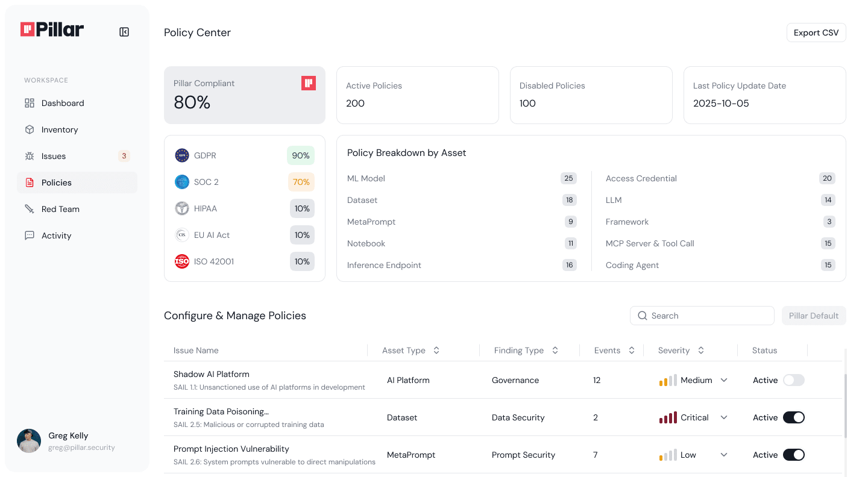Collapse the sidebar with the panel icon
Screen dimensions: 868x477
124,32
